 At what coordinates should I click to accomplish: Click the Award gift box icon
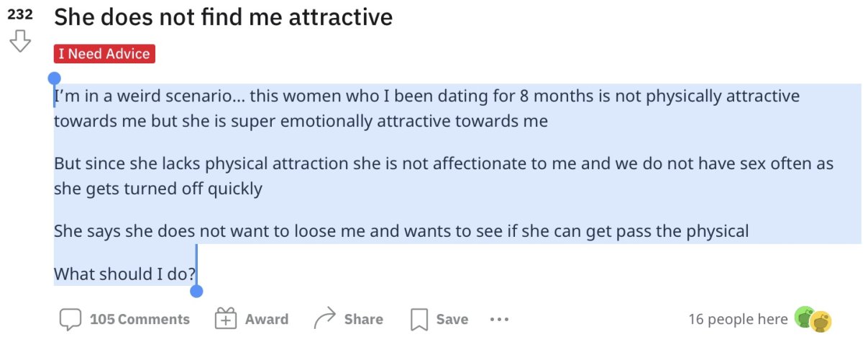[x=226, y=319]
